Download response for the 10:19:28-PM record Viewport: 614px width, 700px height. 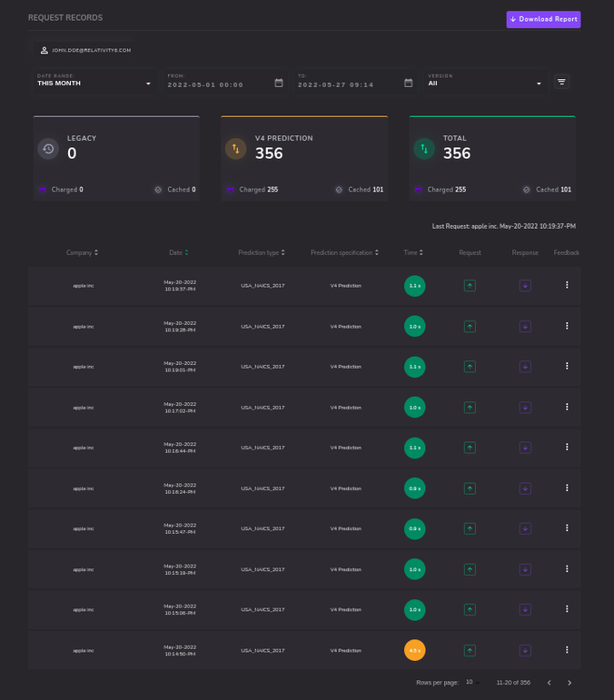tap(525, 326)
